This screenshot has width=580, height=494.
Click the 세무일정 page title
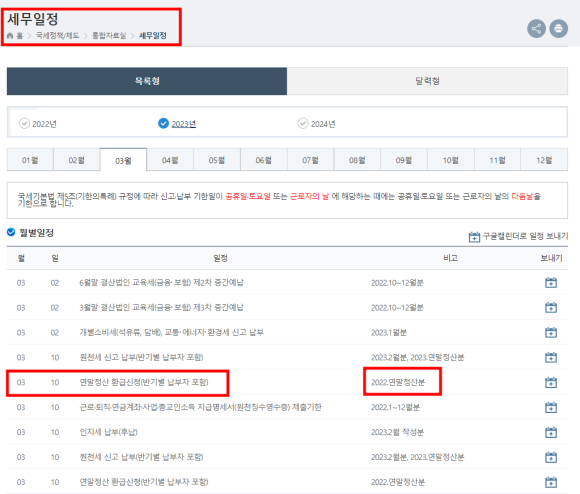(x=33, y=19)
